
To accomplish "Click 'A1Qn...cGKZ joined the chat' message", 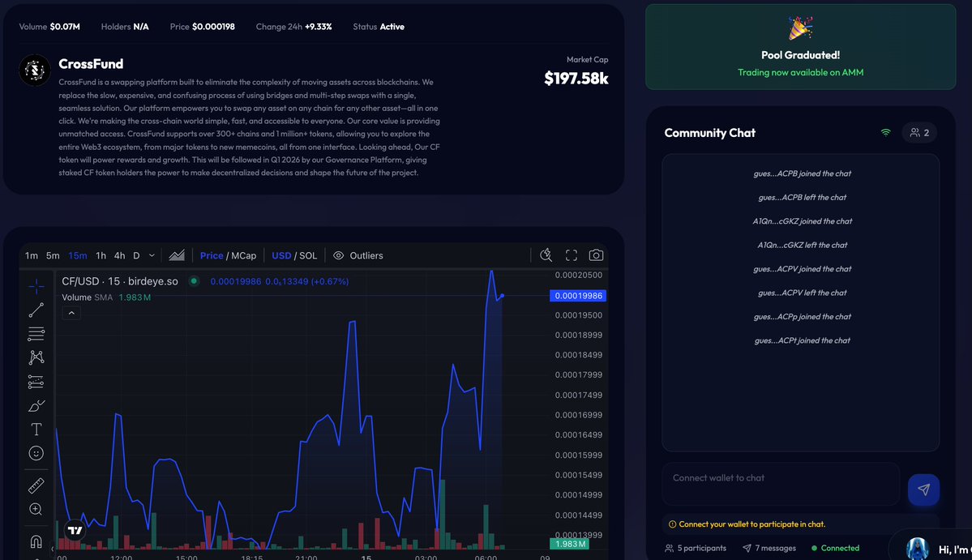I will [802, 221].
